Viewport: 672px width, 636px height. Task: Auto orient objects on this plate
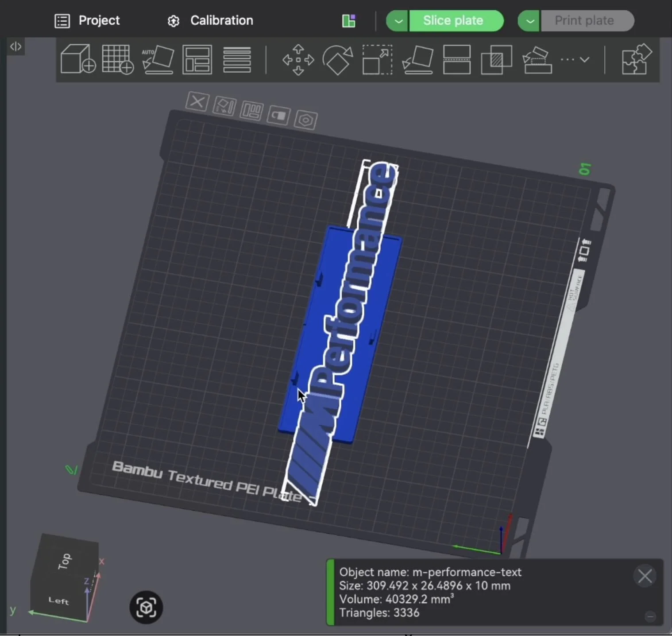224,106
